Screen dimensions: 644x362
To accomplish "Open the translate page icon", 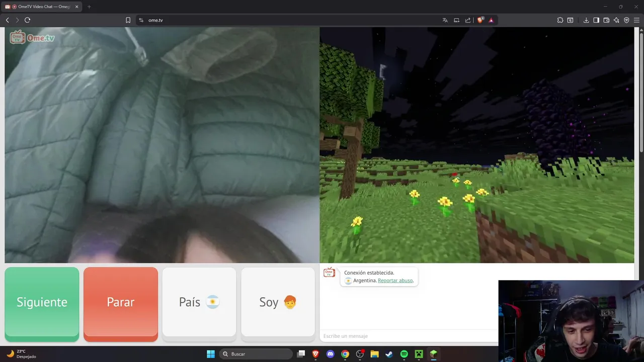I will pos(445,20).
